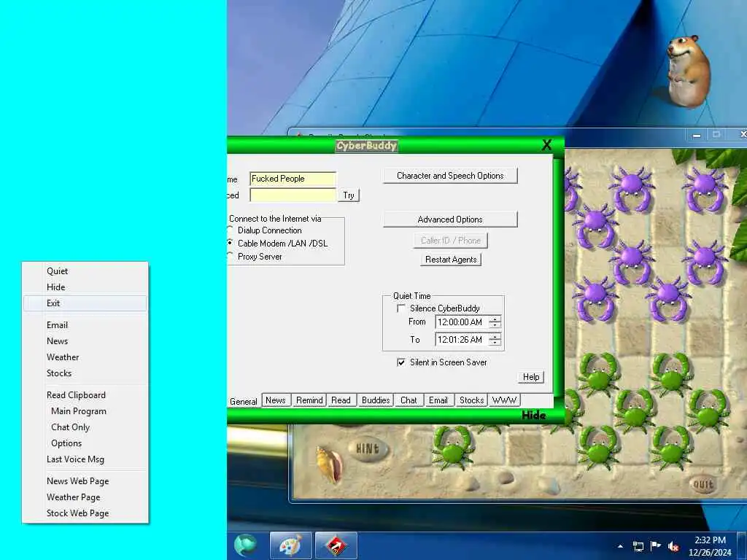Choose Chat Only in the context menu
This screenshot has width=747, height=560.
pyautogui.click(x=85, y=427)
